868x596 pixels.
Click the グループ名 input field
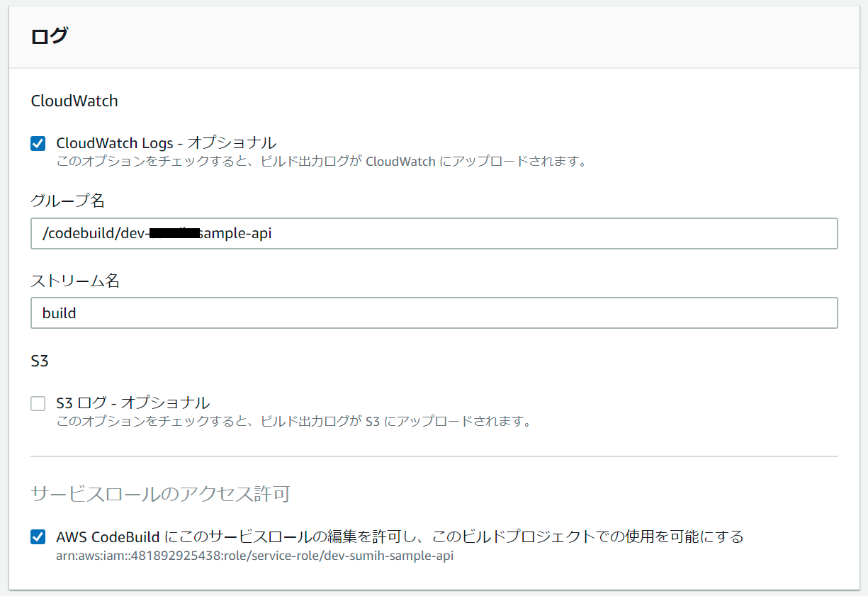tap(434, 234)
